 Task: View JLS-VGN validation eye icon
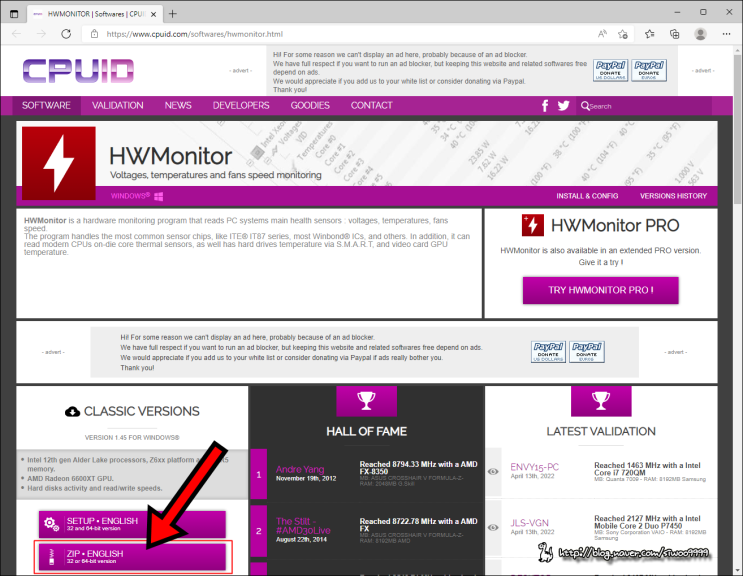pos(493,527)
